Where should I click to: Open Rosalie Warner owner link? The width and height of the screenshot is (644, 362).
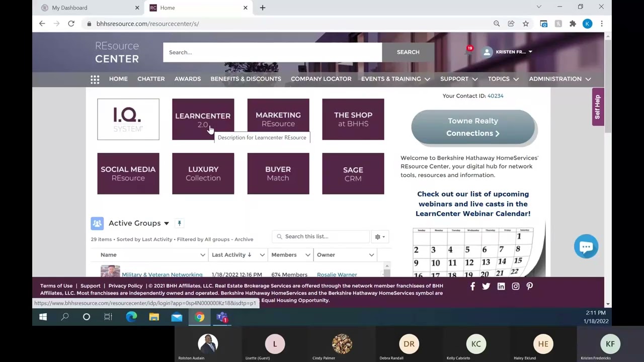[337, 274]
